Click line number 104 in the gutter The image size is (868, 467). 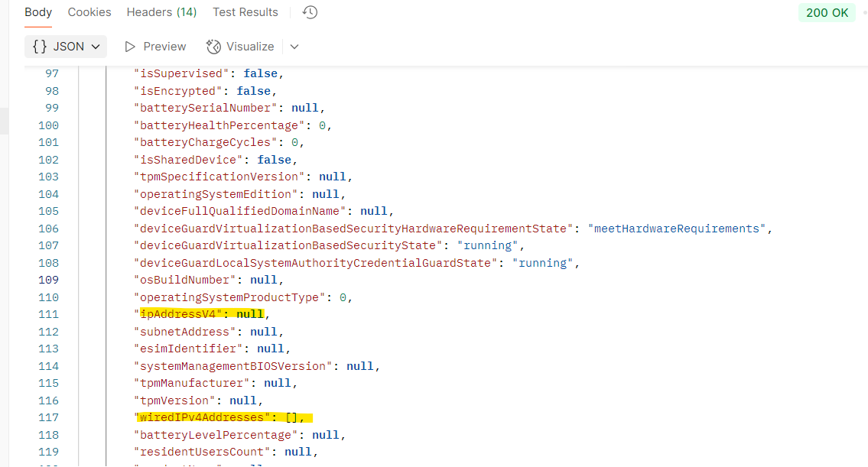49,194
